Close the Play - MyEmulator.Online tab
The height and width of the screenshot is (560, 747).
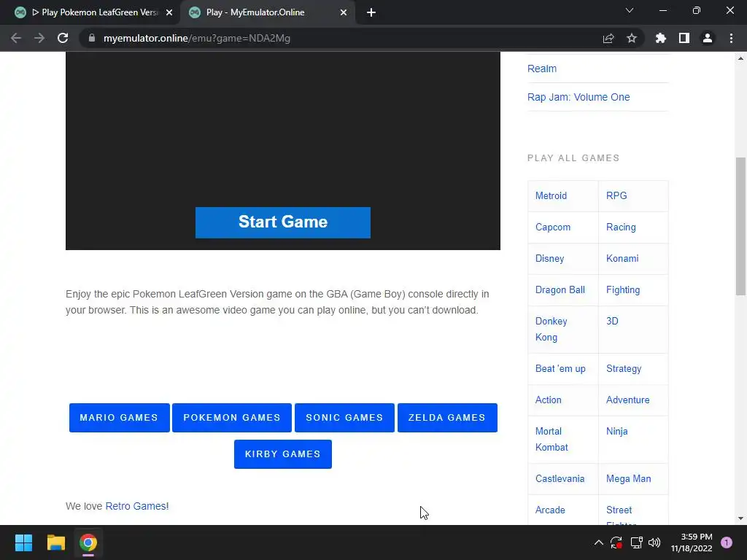[344, 12]
